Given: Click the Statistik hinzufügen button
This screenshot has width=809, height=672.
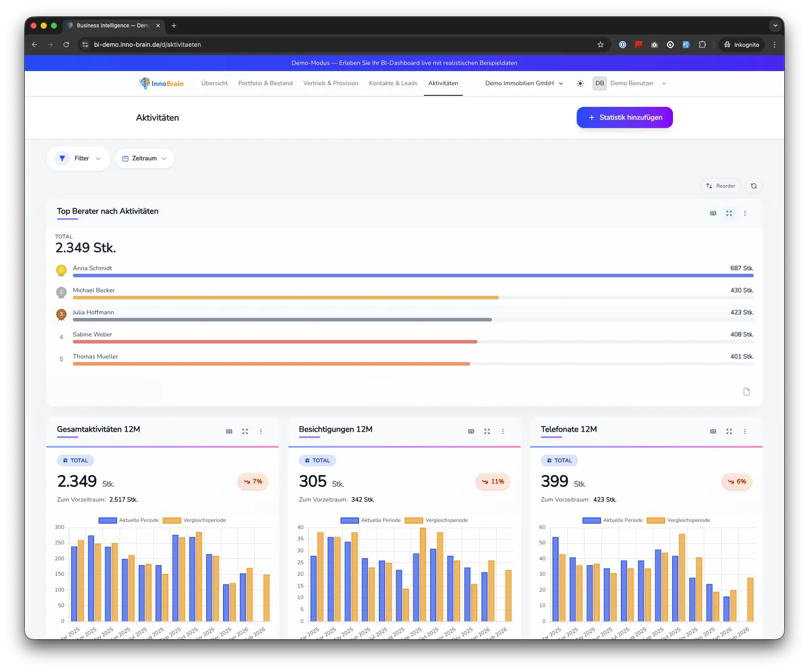Looking at the screenshot, I should coord(624,117).
